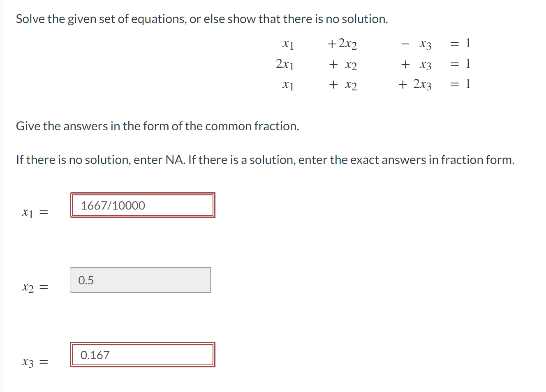Screen dimensions: 546x392
Task: Click the x1 answer input field
Action: [x=142, y=205]
